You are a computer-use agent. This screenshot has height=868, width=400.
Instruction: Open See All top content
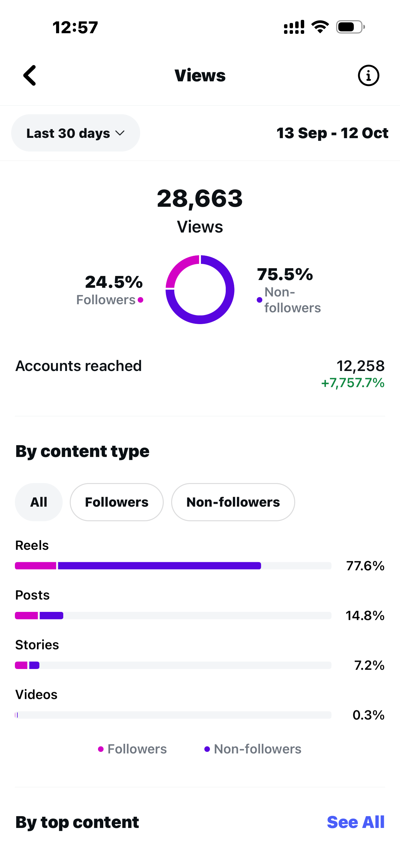click(x=356, y=822)
